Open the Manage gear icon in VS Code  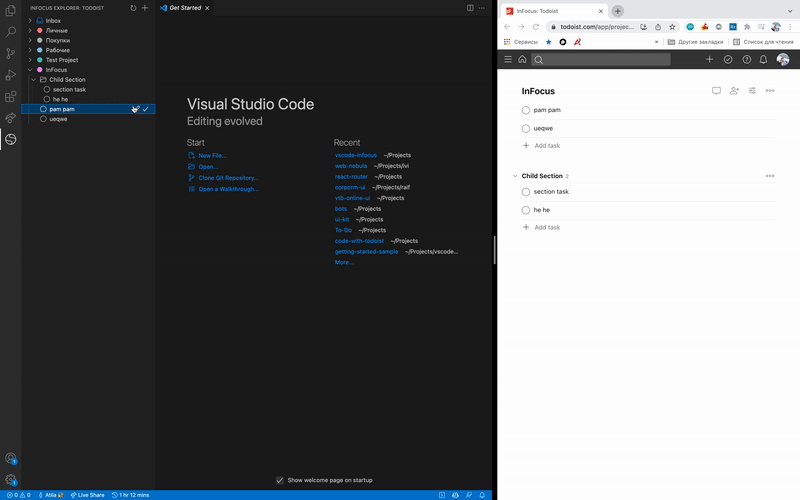10,480
